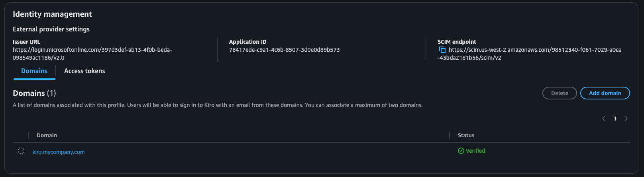Switch to the Domains tab

click(34, 71)
